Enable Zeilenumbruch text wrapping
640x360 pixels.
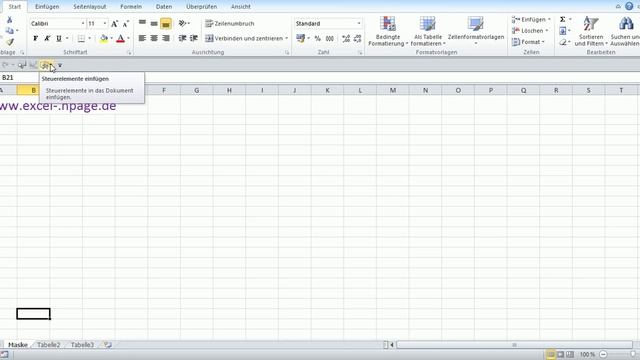click(x=230, y=24)
